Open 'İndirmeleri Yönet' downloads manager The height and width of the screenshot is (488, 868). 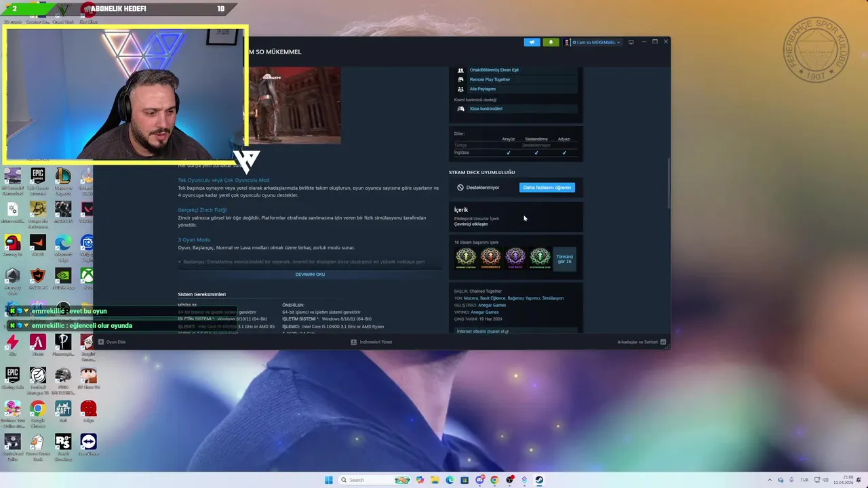tap(371, 342)
